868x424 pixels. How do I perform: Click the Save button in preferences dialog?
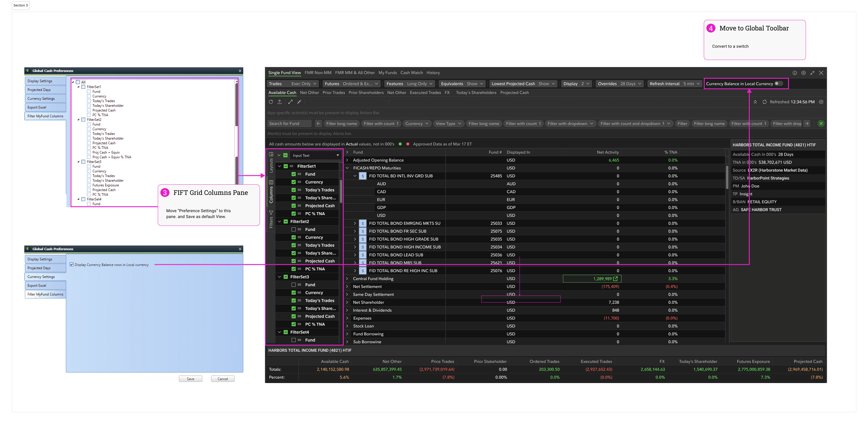[x=190, y=379]
